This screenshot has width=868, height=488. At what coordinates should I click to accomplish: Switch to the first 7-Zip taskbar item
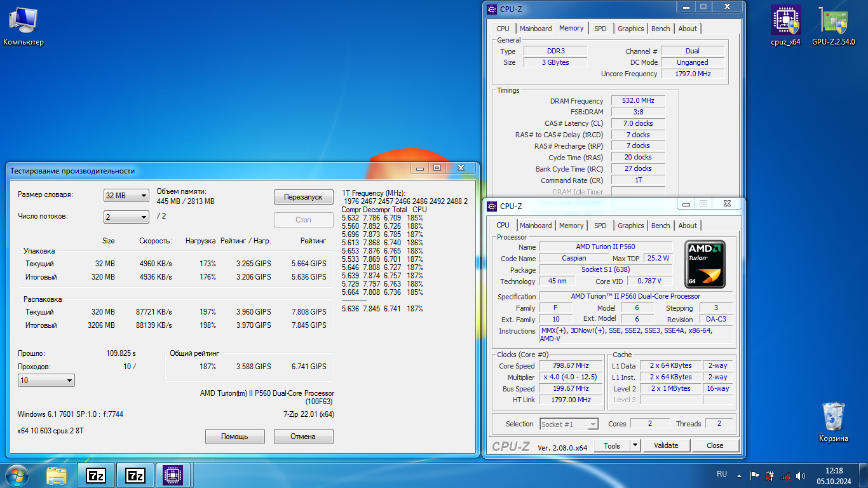coord(96,475)
